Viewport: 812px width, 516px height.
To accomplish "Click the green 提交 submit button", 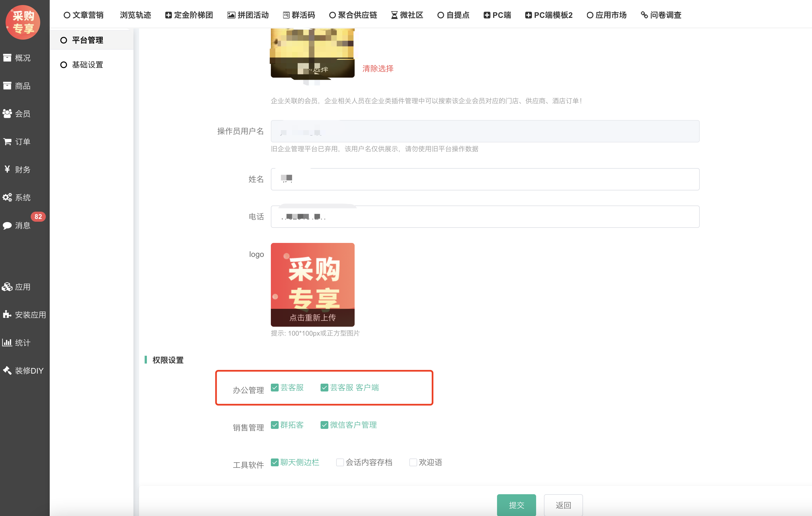I will (516, 505).
